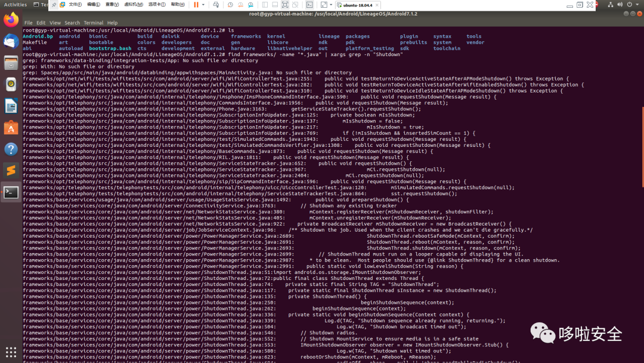Click the toolchain directory in ls output
Image resolution: width=644 pixels, height=363 pixels.
(x=447, y=48)
